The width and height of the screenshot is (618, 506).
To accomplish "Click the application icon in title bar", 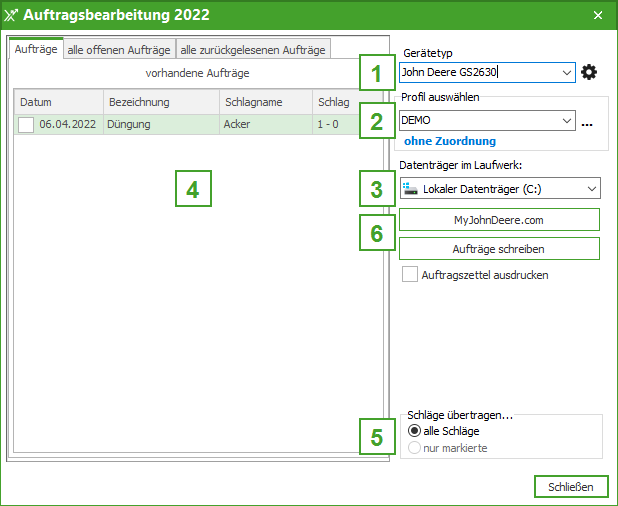I will (12, 14).
